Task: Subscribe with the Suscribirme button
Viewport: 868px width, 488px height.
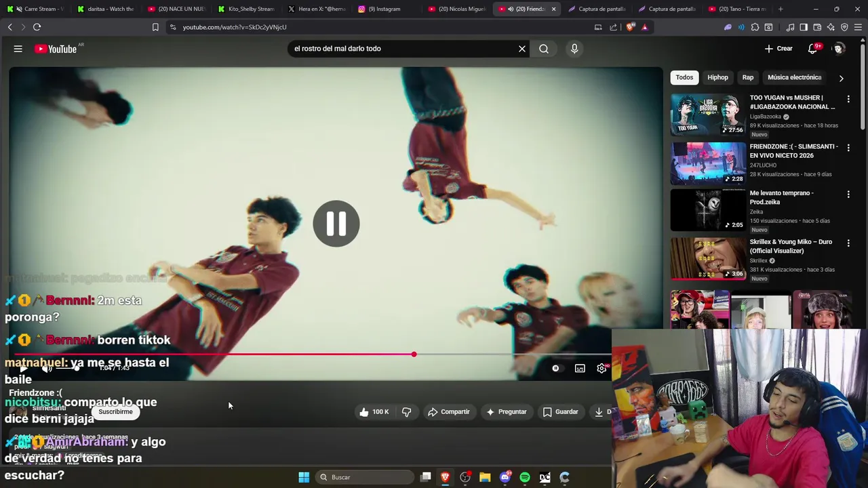Action: click(116, 412)
